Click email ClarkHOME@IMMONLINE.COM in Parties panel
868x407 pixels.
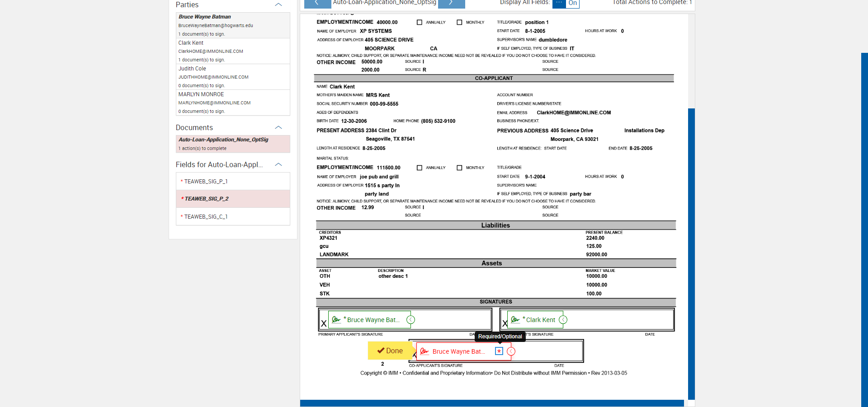(x=211, y=51)
